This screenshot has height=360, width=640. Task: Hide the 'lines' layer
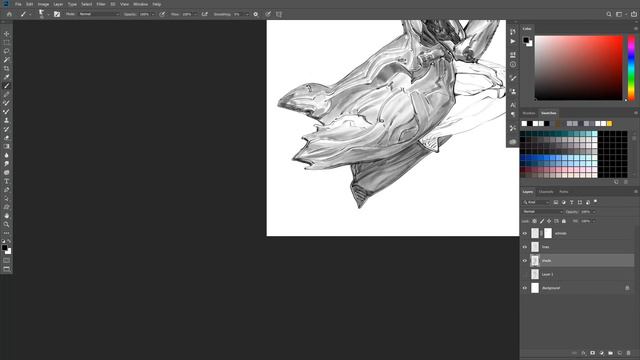[x=525, y=247]
